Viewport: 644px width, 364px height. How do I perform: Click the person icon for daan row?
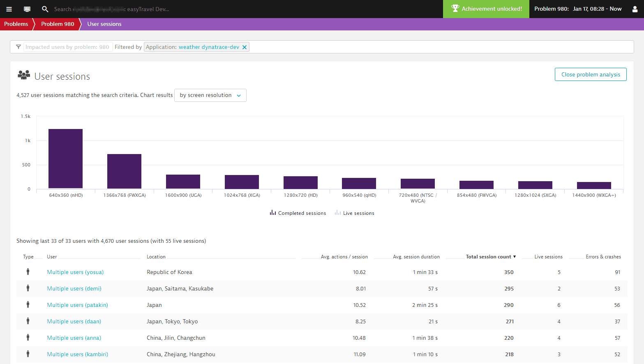[x=28, y=321]
